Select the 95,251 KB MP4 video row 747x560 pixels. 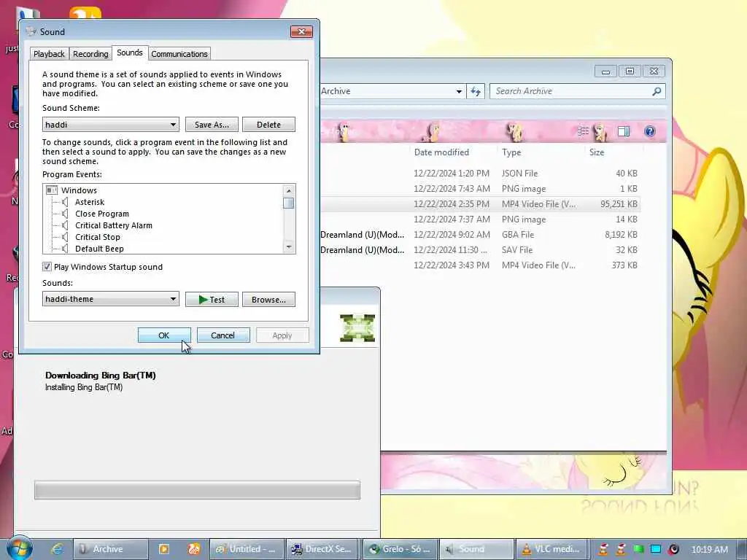pos(479,204)
